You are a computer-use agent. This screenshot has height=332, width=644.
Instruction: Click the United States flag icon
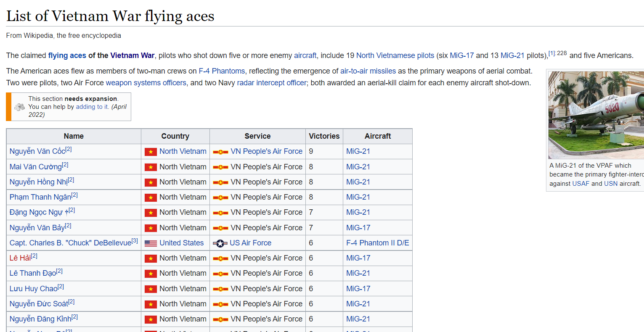pos(151,243)
